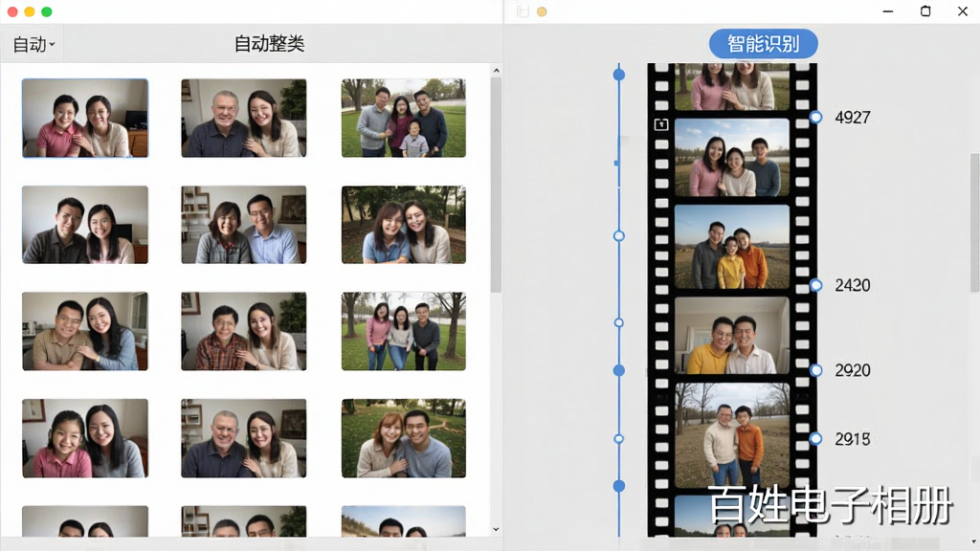Select filmstrip frame of three people by lake

[732, 158]
